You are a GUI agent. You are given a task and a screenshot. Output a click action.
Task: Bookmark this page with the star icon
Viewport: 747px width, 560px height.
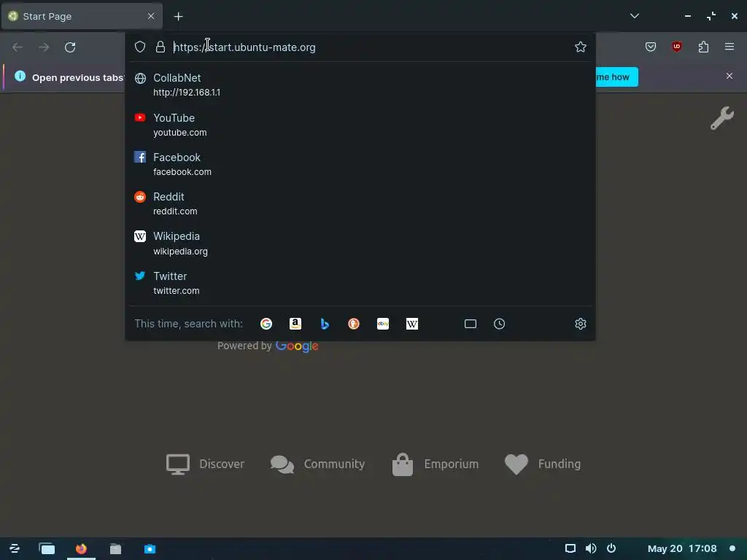(x=580, y=47)
